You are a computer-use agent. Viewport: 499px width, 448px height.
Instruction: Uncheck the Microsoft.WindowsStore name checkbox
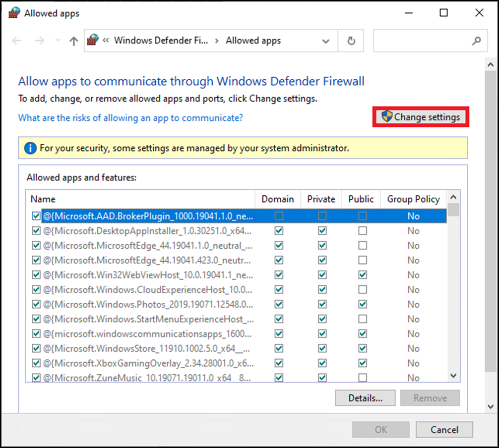(x=36, y=348)
